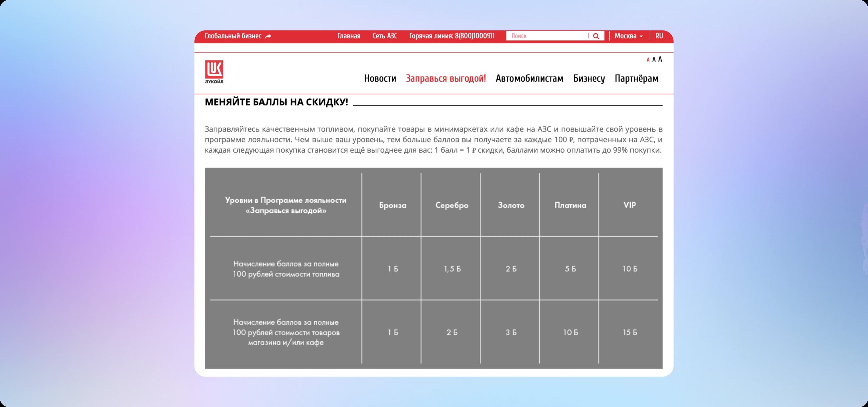Click the Глобальный бизнес link
Image resolution: width=868 pixels, height=407 pixels.
233,36
